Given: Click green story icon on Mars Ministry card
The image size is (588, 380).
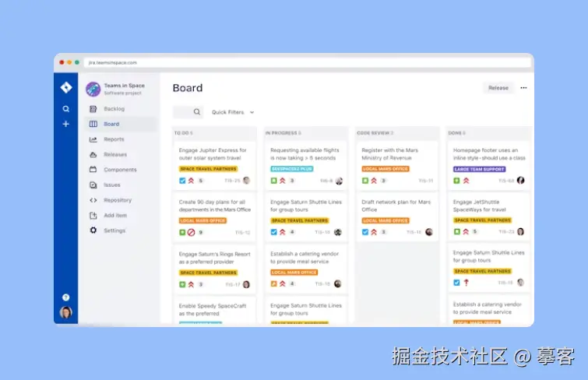Looking at the screenshot, I should tap(365, 181).
